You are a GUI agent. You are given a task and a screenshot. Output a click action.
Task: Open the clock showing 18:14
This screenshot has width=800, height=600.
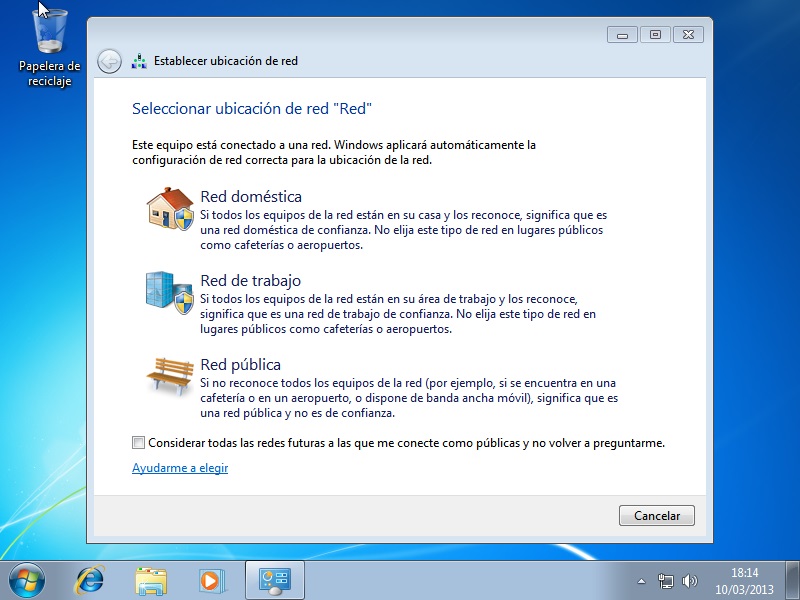pos(744,581)
